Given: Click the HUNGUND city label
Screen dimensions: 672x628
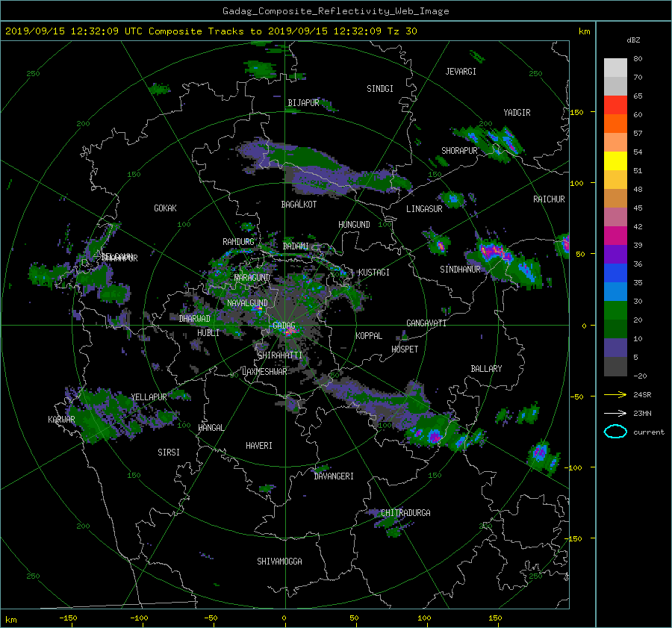Looking at the screenshot, I should click(x=354, y=225).
